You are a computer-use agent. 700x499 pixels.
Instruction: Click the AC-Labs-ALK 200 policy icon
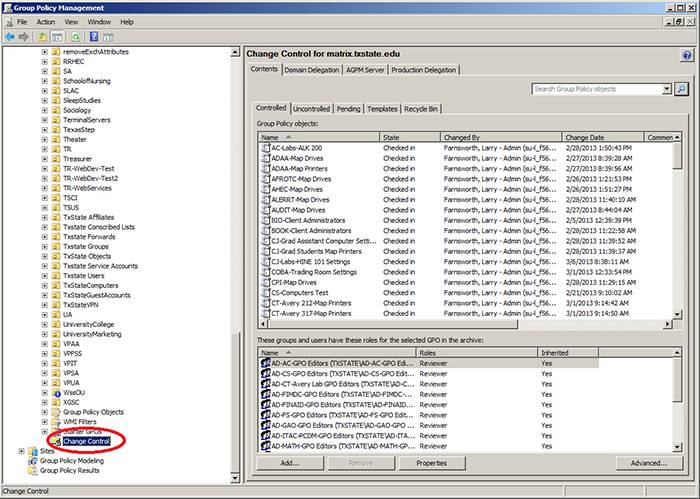point(264,147)
